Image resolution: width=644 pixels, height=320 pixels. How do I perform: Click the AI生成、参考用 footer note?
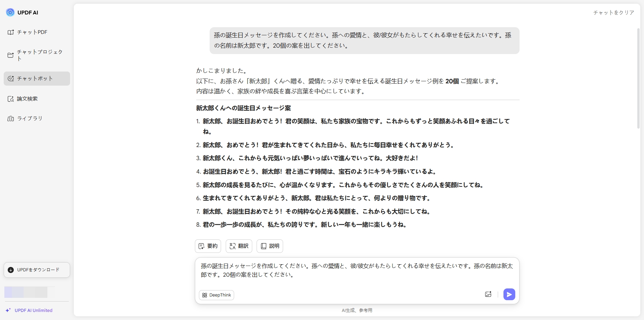coord(357,310)
